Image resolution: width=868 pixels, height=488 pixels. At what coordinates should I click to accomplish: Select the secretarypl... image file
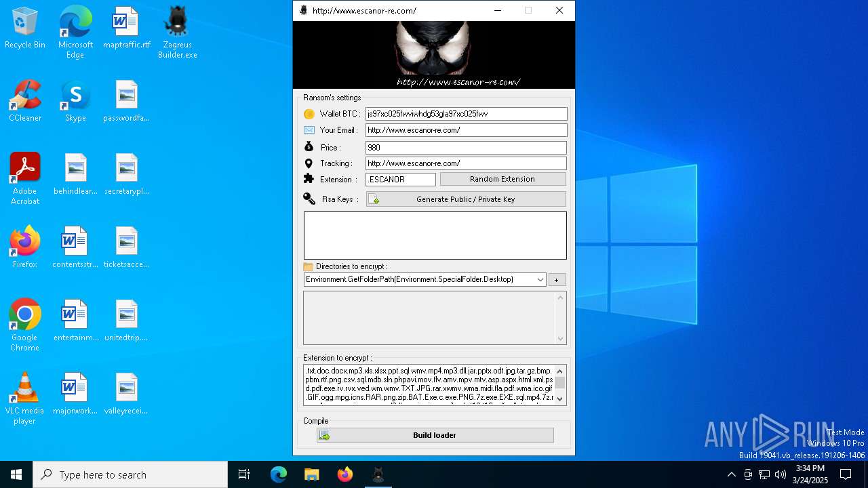[127, 174]
